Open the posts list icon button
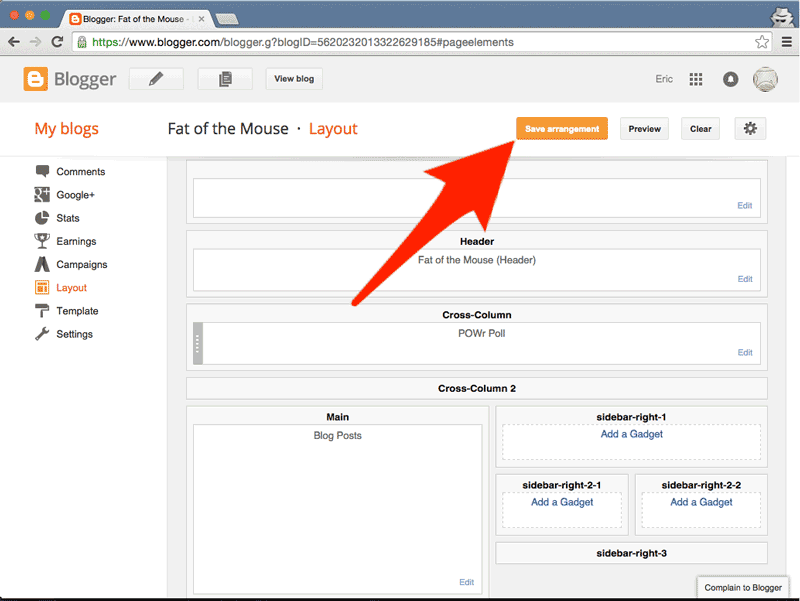Viewport: 800px width, 601px height. click(x=225, y=79)
